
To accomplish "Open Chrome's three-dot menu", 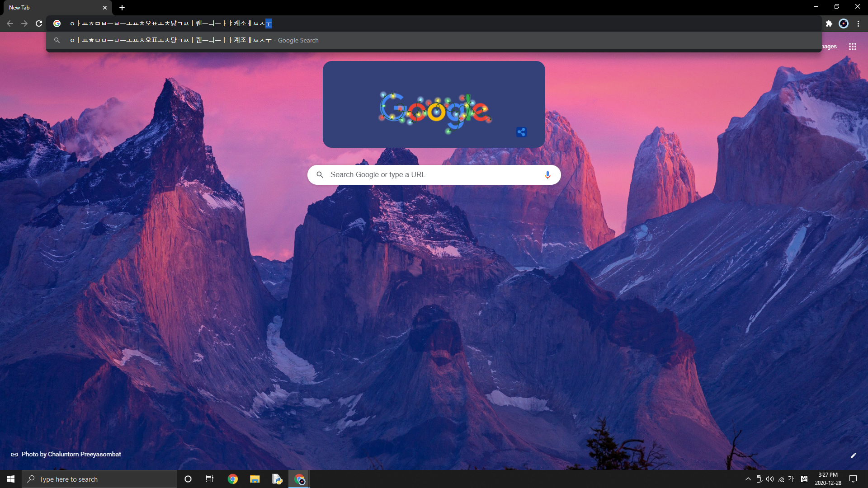I will click(x=858, y=23).
